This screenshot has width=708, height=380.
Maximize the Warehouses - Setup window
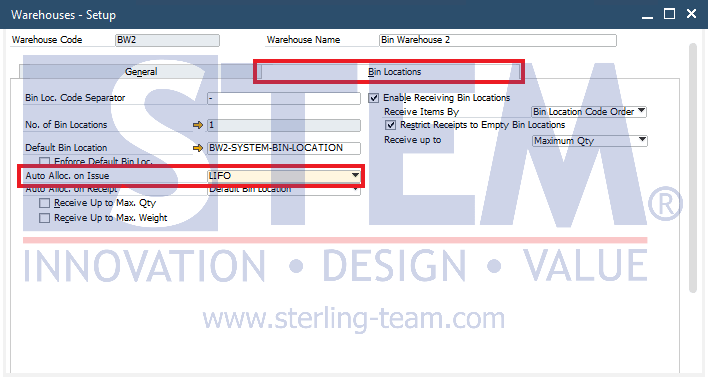point(669,14)
